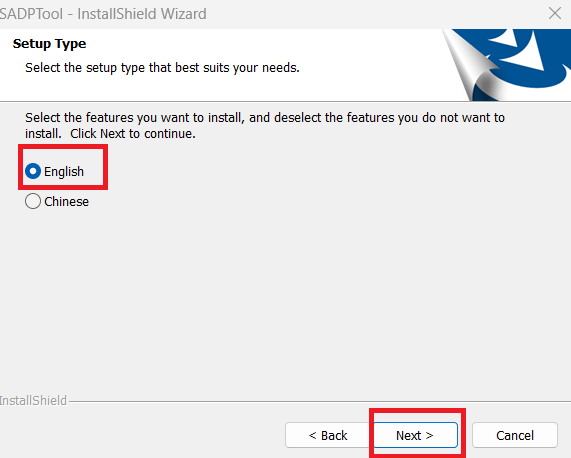Click the Next > button
Image resolution: width=571 pixels, height=458 pixels.
tap(415, 435)
